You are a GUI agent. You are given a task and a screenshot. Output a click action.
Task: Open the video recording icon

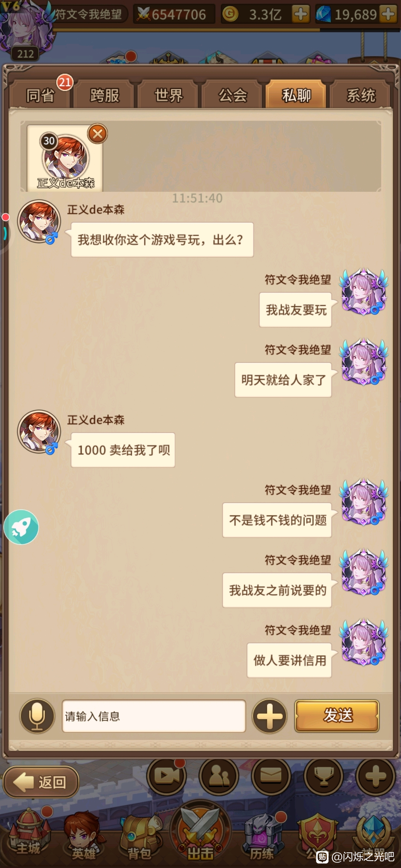click(166, 776)
